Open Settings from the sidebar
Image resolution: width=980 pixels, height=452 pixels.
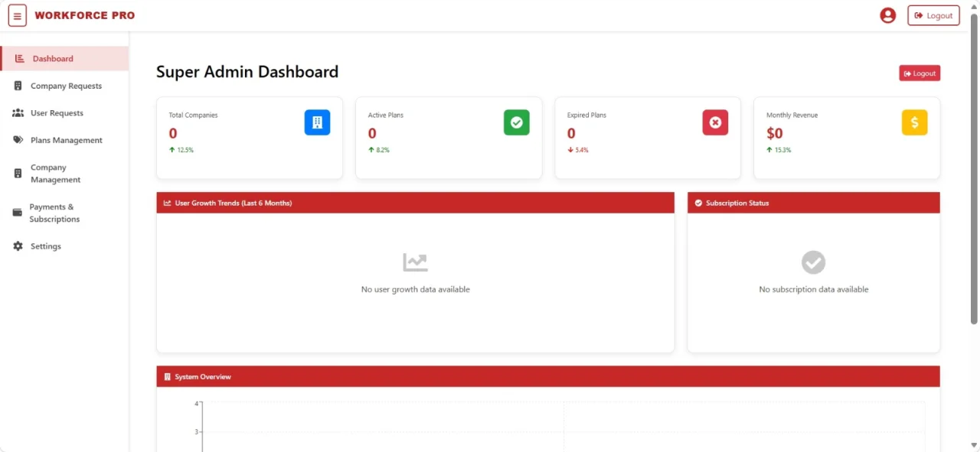[x=65, y=246]
